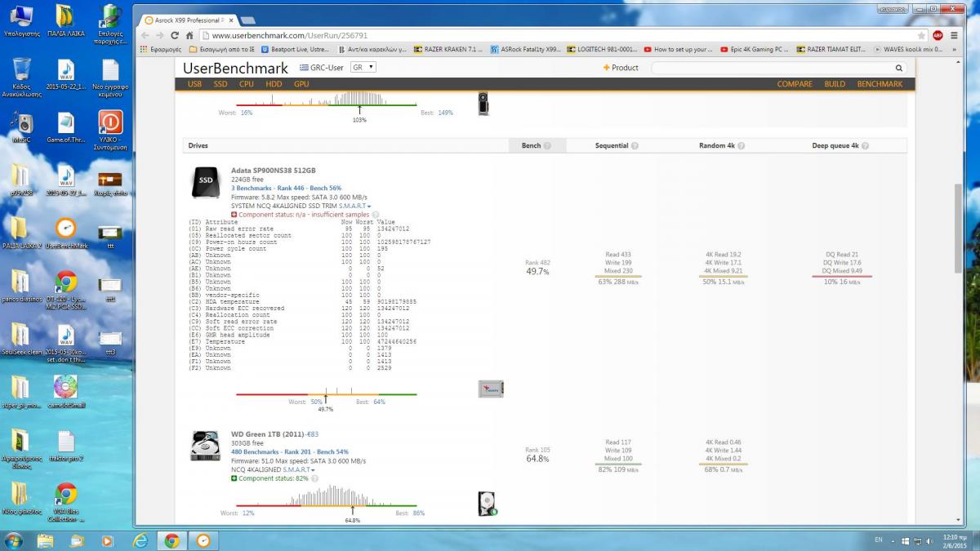Open a new Chrome tab

pos(247,20)
